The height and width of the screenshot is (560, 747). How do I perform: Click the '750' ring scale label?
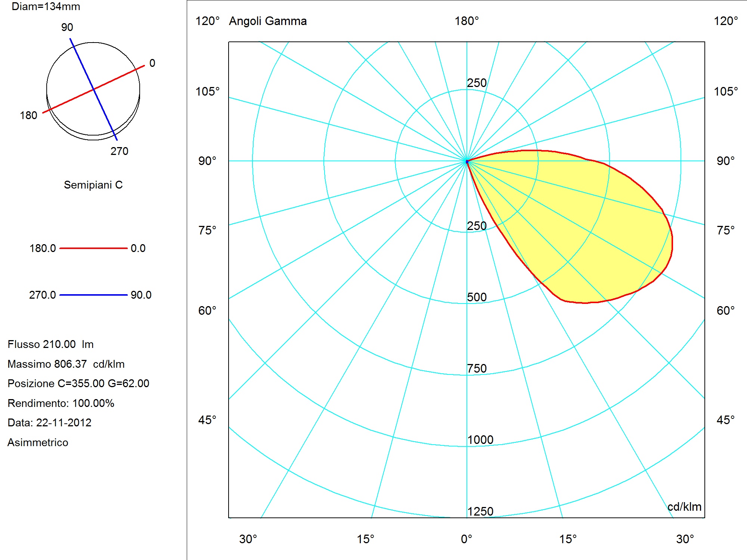(477, 368)
